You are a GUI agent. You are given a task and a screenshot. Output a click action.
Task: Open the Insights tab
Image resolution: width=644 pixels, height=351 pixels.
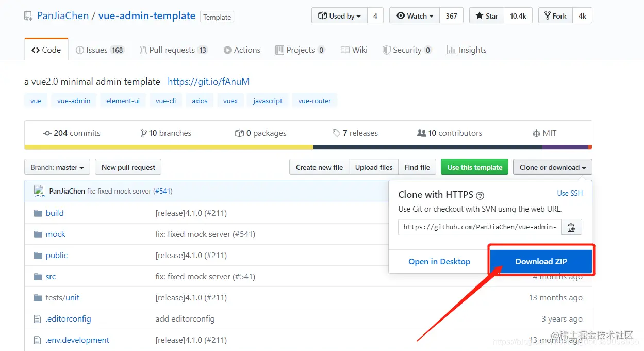[x=467, y=50]
